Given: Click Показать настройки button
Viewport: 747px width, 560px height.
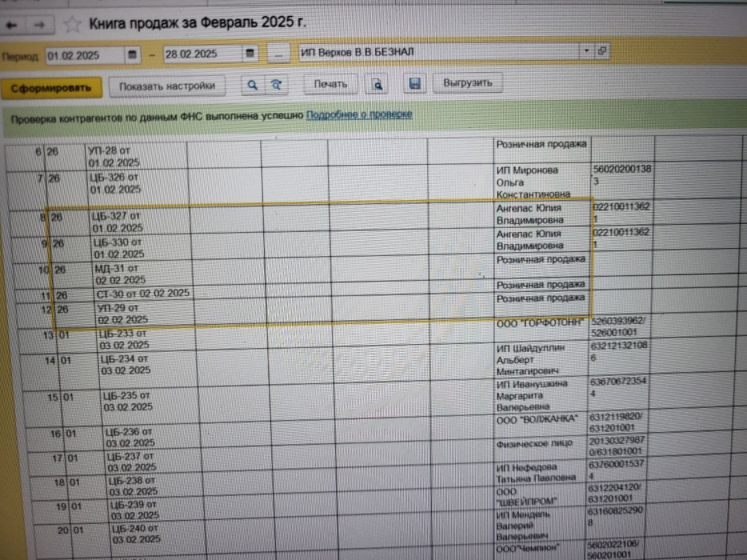Looking at the screenshot, I should tap(167, 86).
